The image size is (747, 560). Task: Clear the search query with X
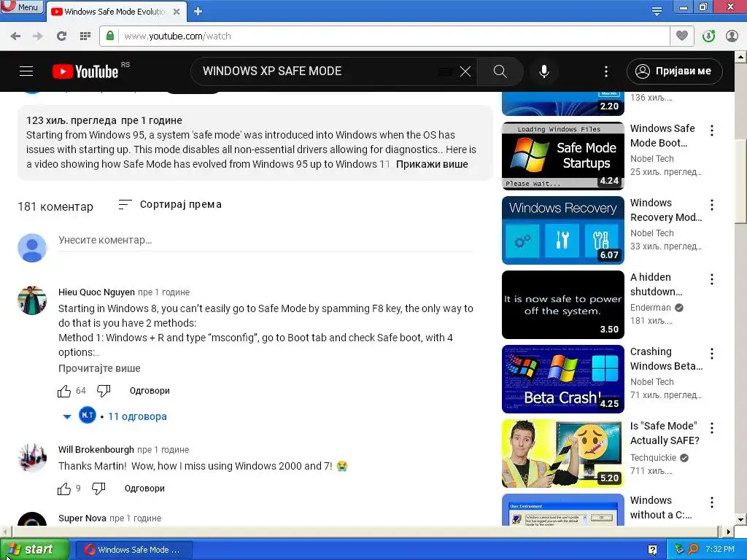click(465, 71)
